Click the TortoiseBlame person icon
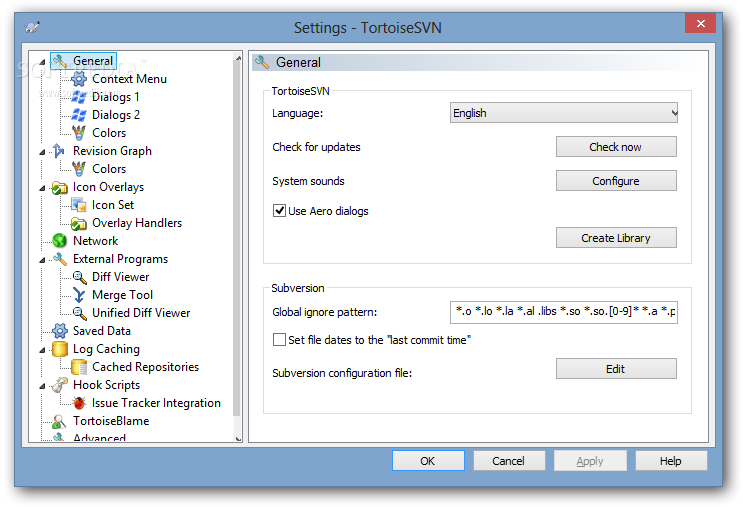Screen dimensions: 743x507 pos(59,421)
